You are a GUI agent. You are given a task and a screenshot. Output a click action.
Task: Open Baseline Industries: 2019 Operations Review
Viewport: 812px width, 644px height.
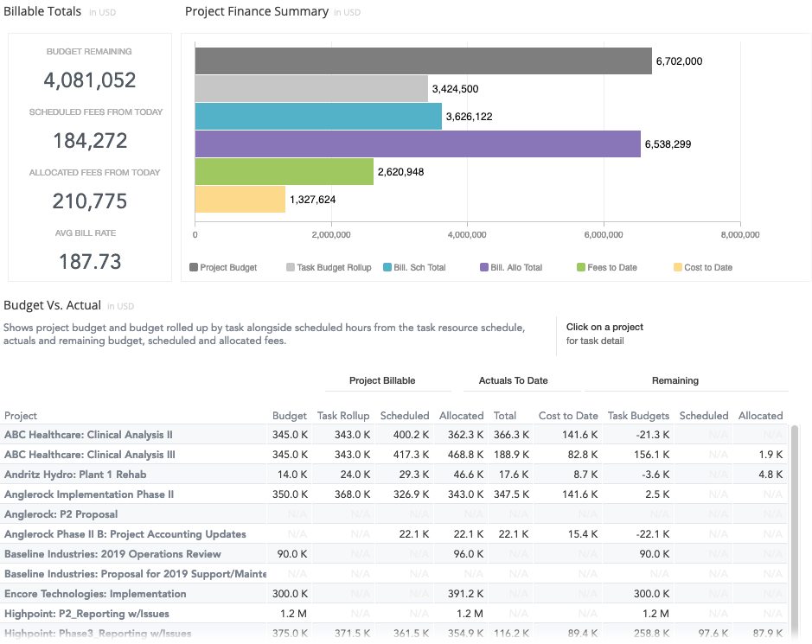(x=112, y=554)
